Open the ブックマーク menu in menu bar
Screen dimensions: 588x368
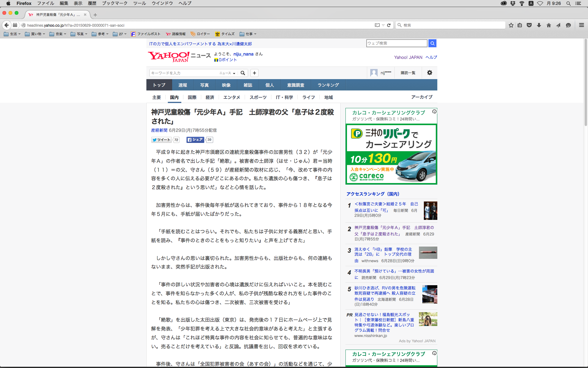click(115, 3)
